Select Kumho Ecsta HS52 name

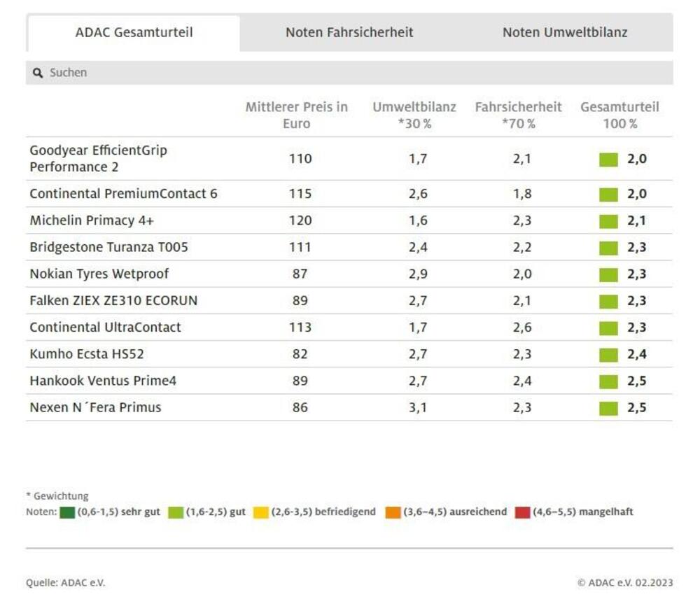[87, 354]
